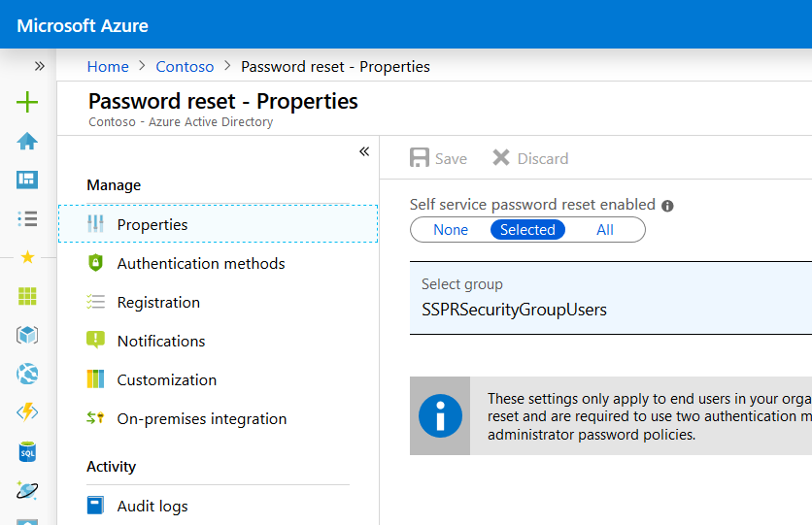Viewport: 812px width, 525px height.
Task: Open Azure Cosmos DB planet icon
Action: (27, 490)
